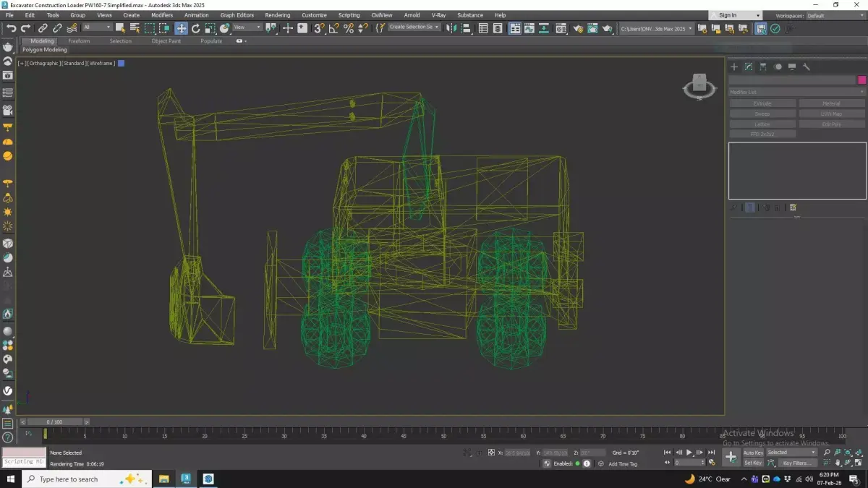Activate the Bind to Space Warp tool
The image size is (868, 488).
72,28
